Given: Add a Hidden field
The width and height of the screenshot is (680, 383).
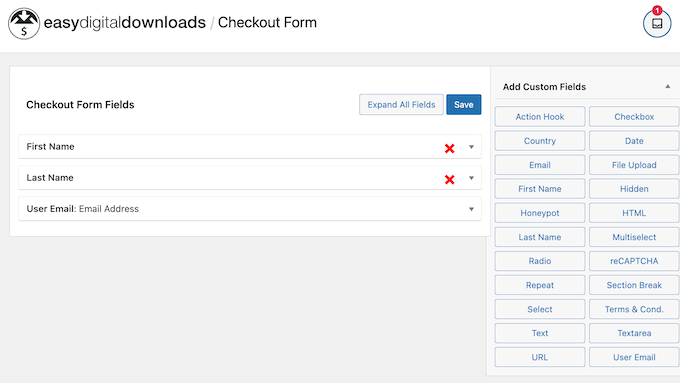Looking at the screenshot, I should [x=634, y=189].
